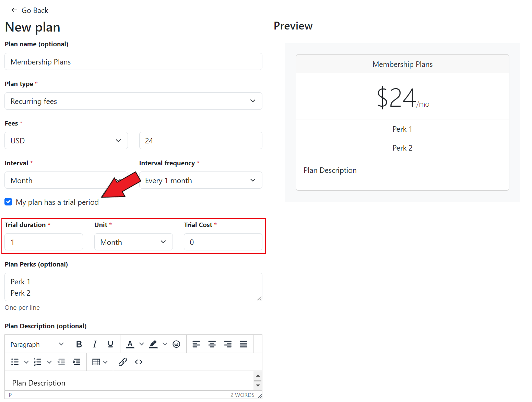Image resolution: width=532 pixels, height=402 pixels.
Task: Increase indent in editor
Action: pos(77,362)
